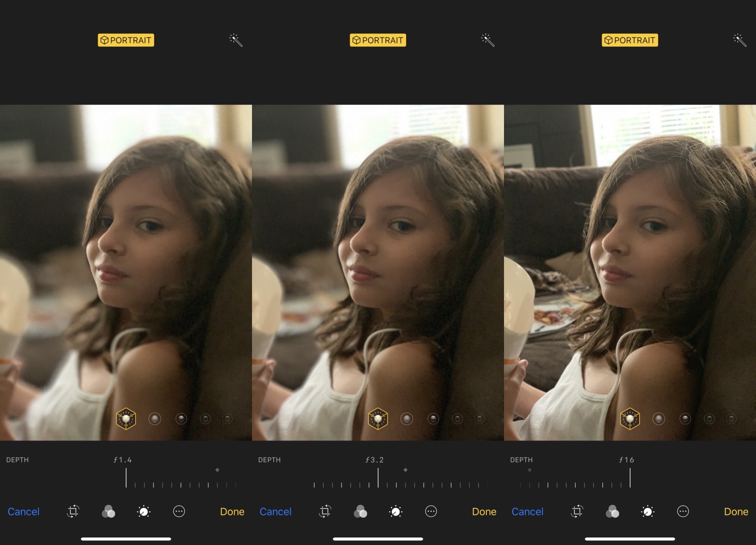Turn off the PORTRAIT effect in the ƒ16 screen
Image resolution: width=756 pixels, height=545 pixels.
tap(630, 40)
